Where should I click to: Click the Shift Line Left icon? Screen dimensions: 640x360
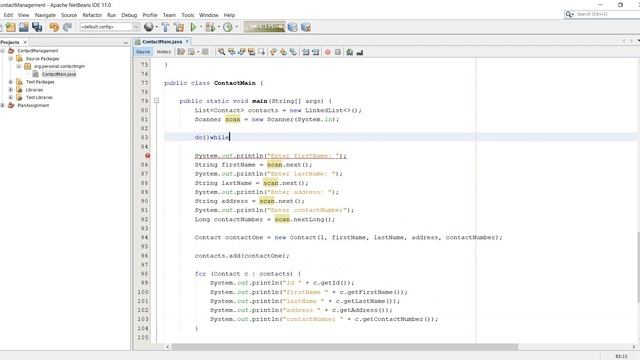305,52
